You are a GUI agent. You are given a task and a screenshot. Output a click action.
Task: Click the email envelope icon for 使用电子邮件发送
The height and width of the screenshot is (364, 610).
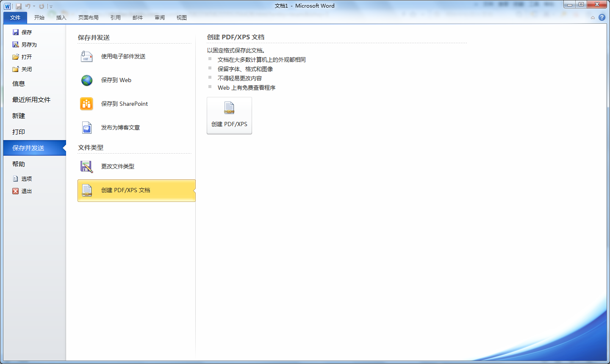(87, 56)
